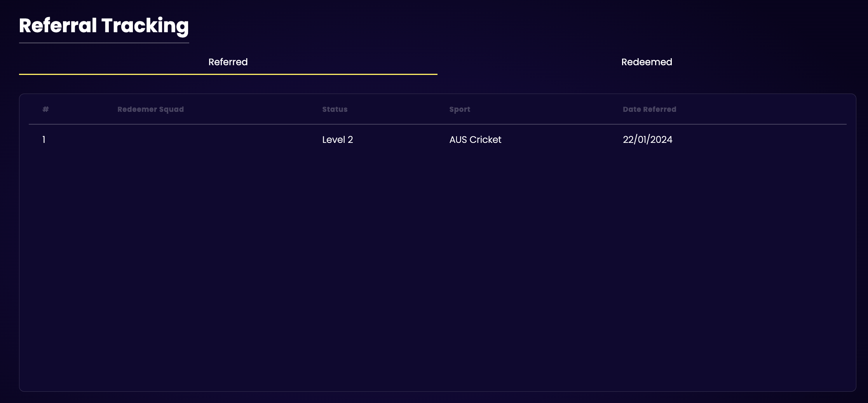Click the Level 2 status value
Image resolution: width=868 pixels, height=403 pixels.
(x=337, y=140)
